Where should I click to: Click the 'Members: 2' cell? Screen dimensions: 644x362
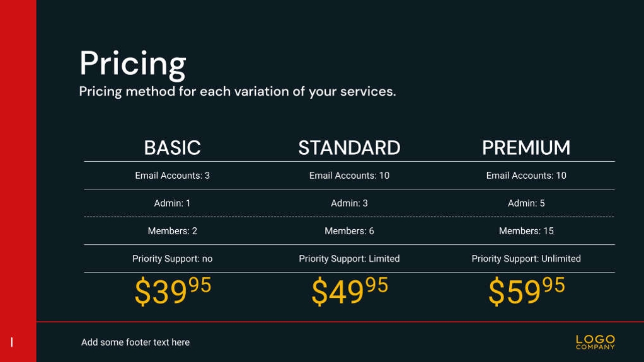coord(172,231)
